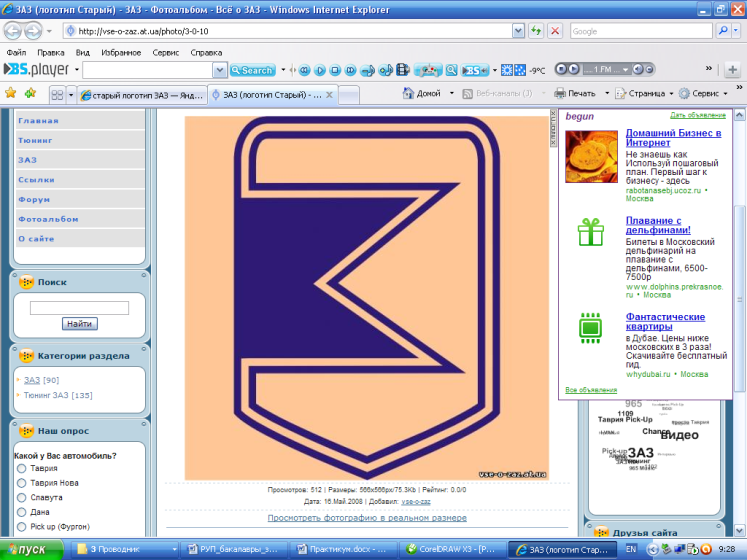Open the Вид menu
This screenshot has height=560, width=747.
point(82,52)
